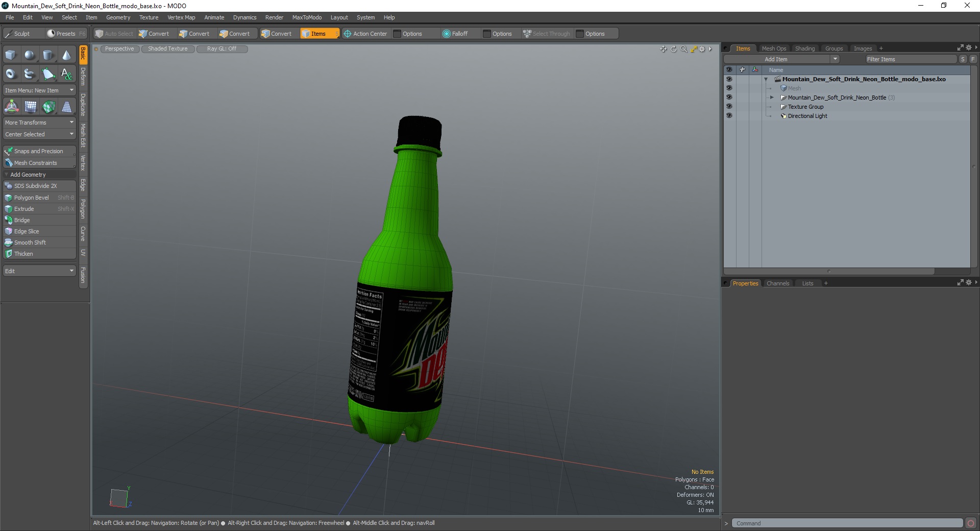Open the Edit dropdown
The image size is (980, 531).
click(39, 271)
